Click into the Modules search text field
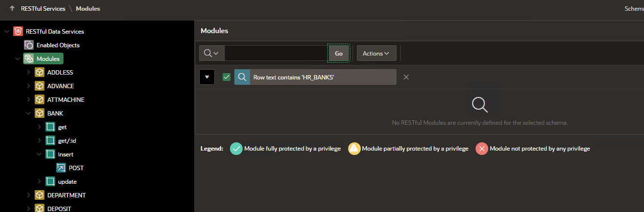644x212 pixels. [275, 53]
